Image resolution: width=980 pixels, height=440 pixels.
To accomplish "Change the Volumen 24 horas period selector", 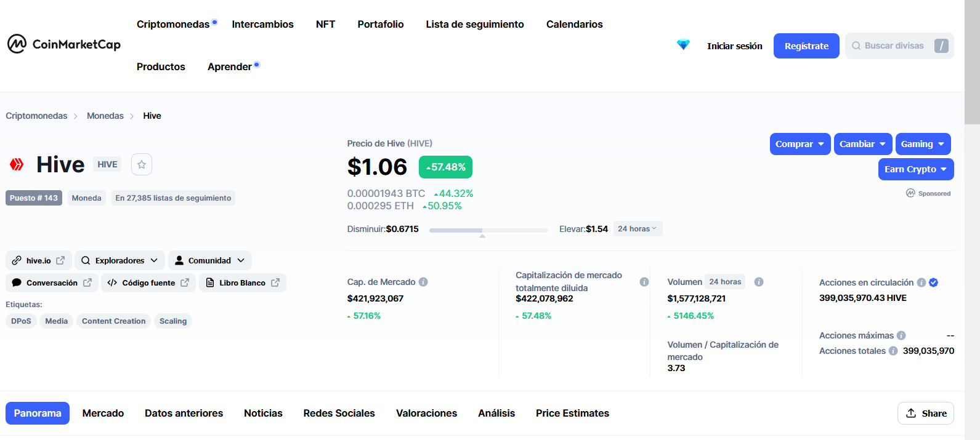I will pos(725,282).
